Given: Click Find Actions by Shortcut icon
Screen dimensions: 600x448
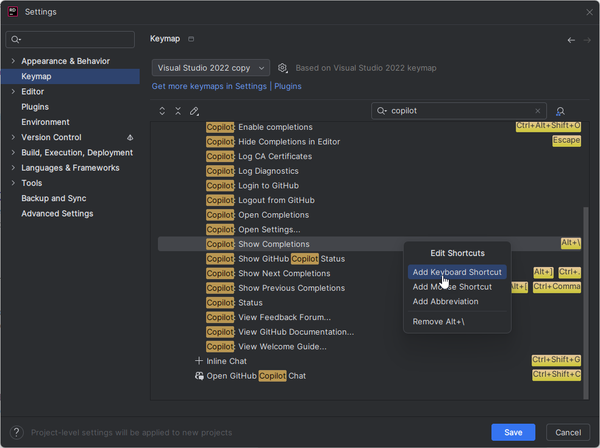Looking at the screenshot, I should [x=560, y=111].
